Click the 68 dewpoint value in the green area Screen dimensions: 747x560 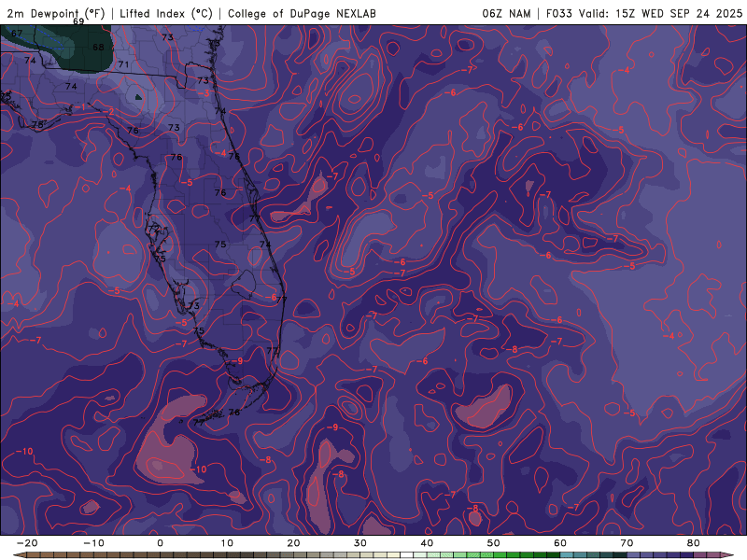pos(98,48)
